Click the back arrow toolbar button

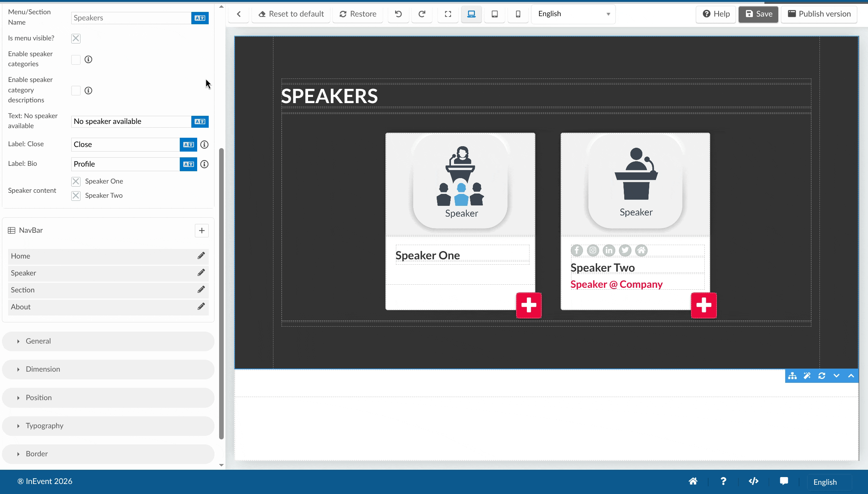(x=239, y=14)
